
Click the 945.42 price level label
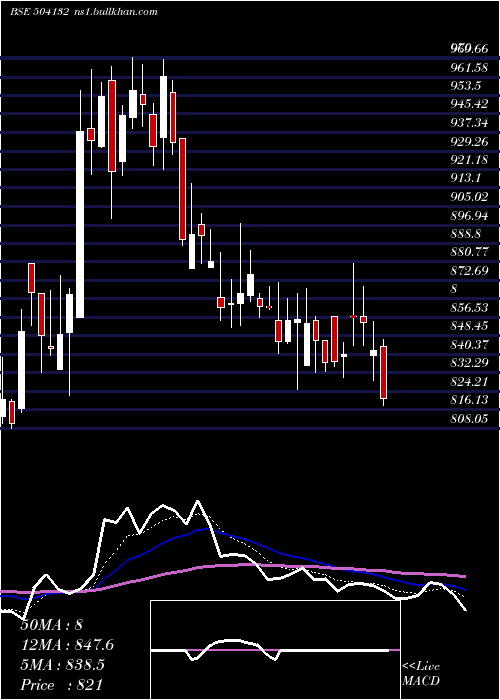click(469, 104)
